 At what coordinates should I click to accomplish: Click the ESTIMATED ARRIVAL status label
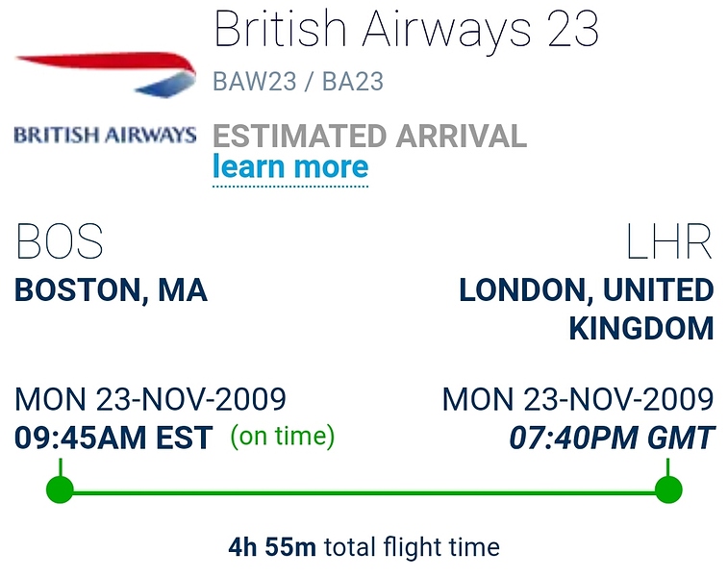point(369,136)
